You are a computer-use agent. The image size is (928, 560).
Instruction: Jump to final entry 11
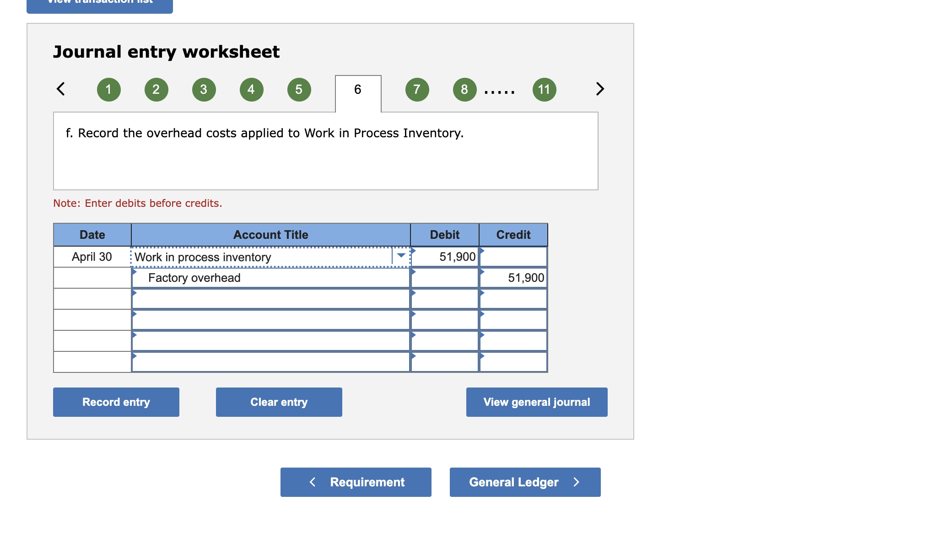click(544, 89)
